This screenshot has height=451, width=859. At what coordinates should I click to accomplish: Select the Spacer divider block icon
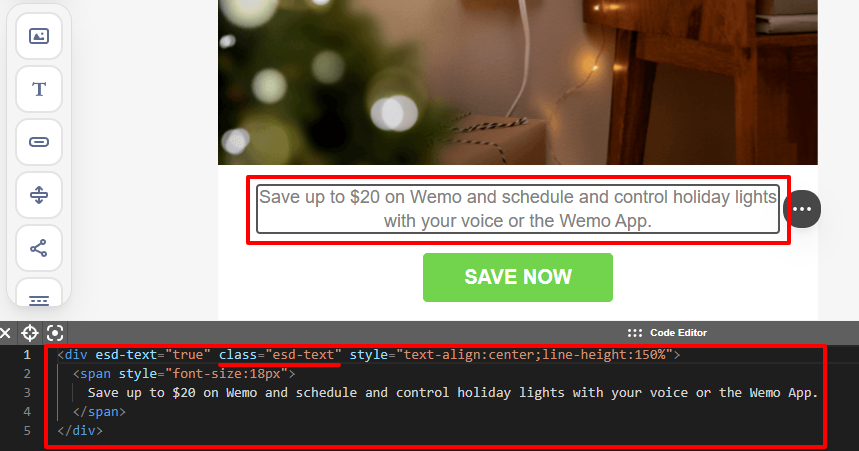pos(39,195)
